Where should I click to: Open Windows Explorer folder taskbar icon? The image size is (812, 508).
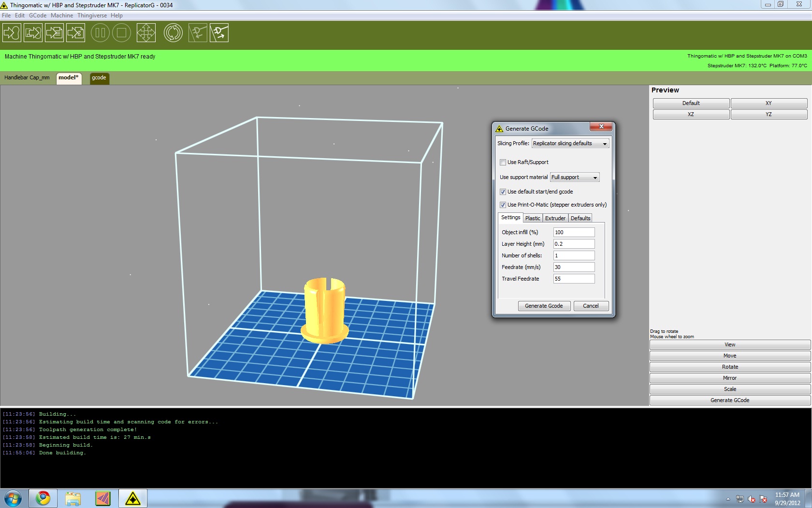[x=73, y=498]
